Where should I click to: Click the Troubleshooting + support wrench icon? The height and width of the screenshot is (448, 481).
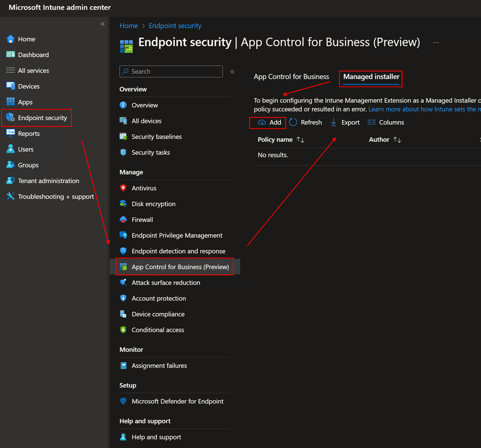coord(11,196)
